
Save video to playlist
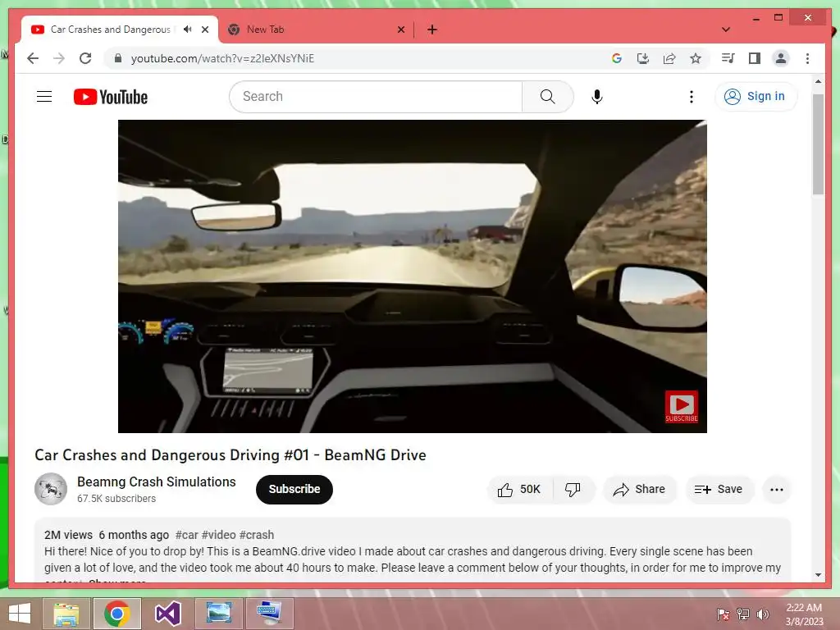[719, 490]
